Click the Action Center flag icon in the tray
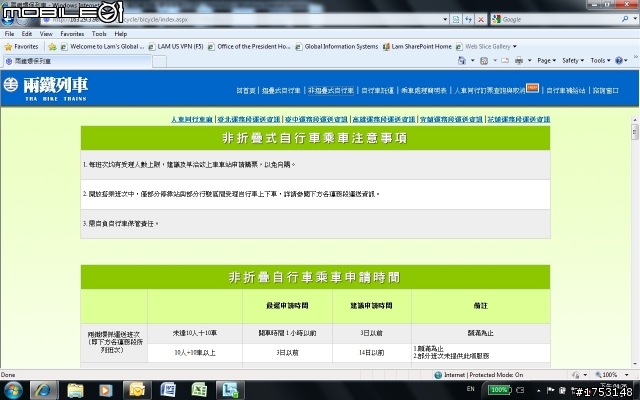Viewport: 640px width, 400px height. tap(550, 390)
